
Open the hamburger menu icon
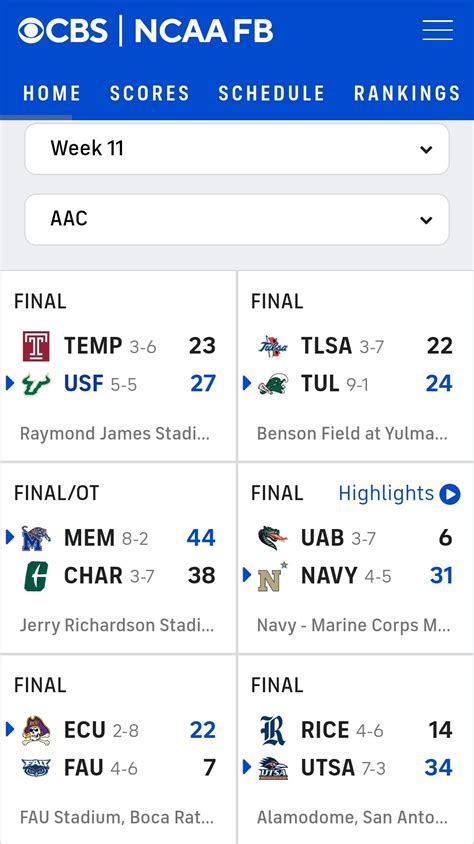pos(437,30)
